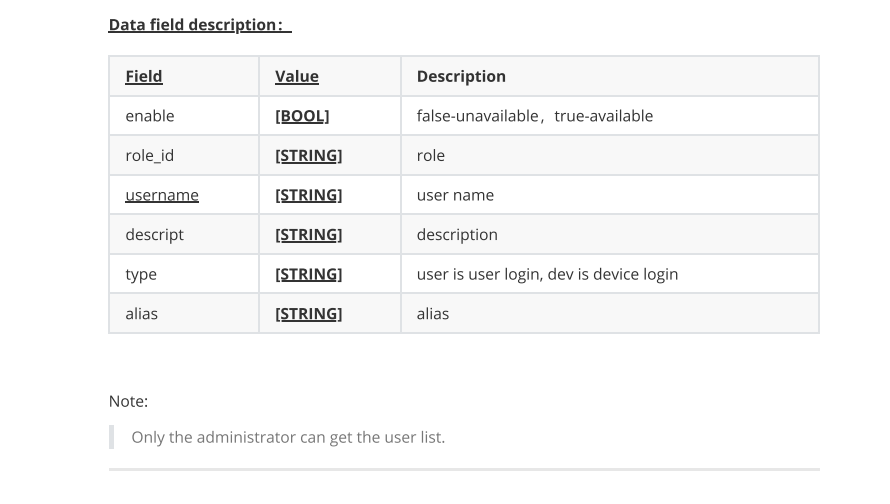890x504 pixels.
Task: Open the [STRING] link in descript row
Action: (x=309, y=234)
